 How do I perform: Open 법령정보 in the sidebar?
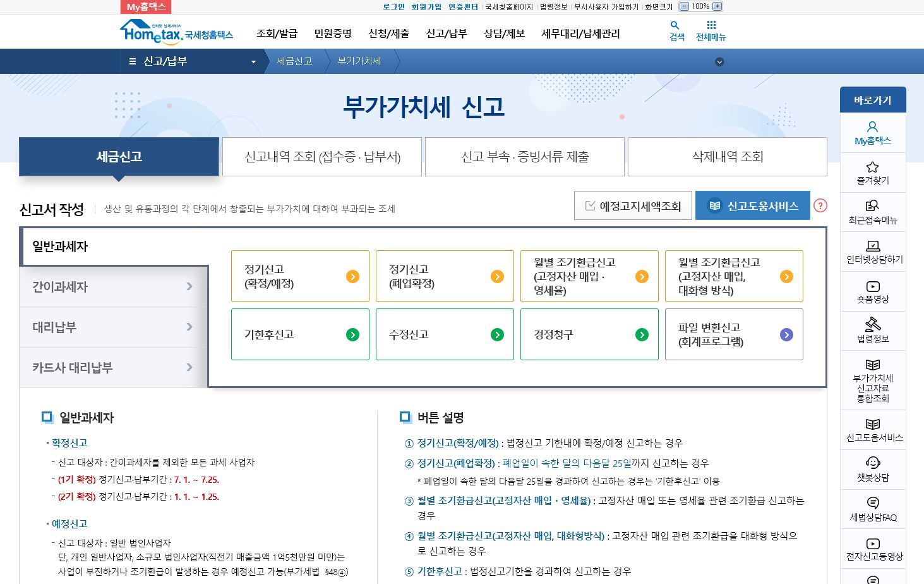pyautogui.click(x=872, y=331)
